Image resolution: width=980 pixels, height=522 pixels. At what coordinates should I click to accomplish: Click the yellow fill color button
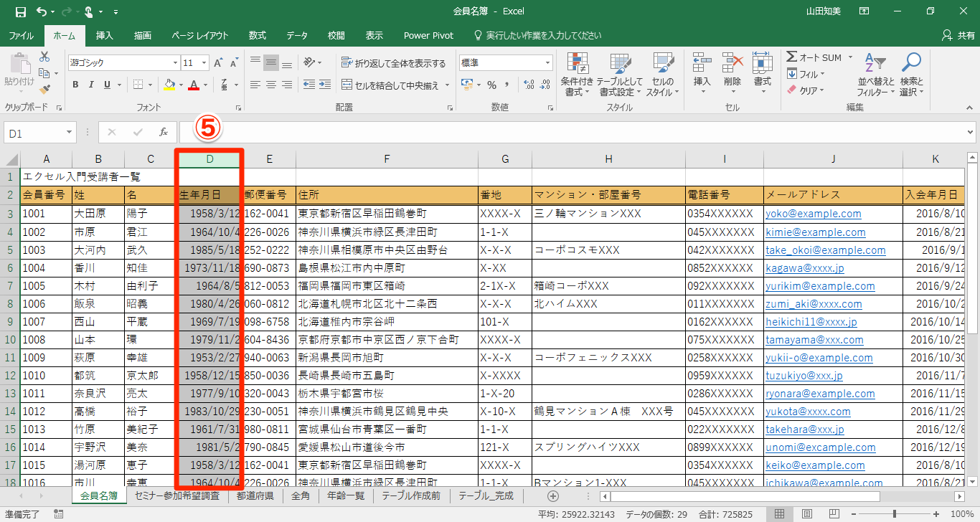click(x=169, y=85)
